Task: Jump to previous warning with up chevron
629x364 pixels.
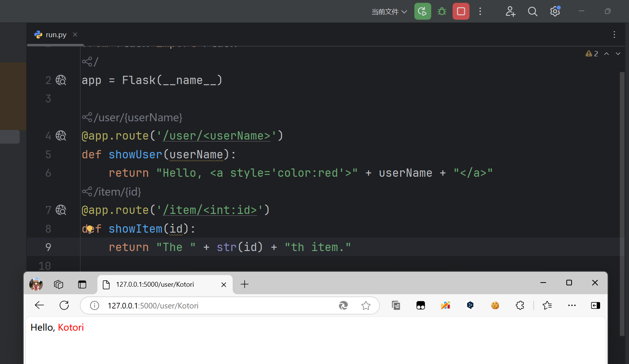Action: click(606, 54)
